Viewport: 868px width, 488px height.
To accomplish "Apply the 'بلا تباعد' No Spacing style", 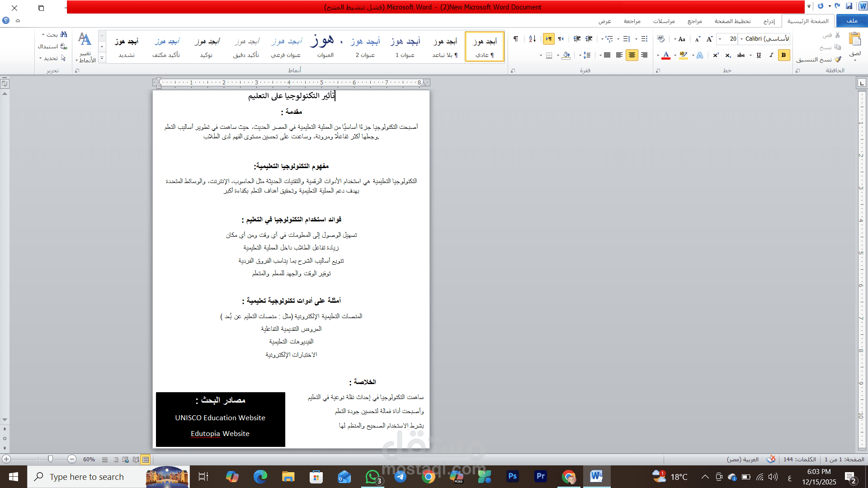I will tap(445, 47).
